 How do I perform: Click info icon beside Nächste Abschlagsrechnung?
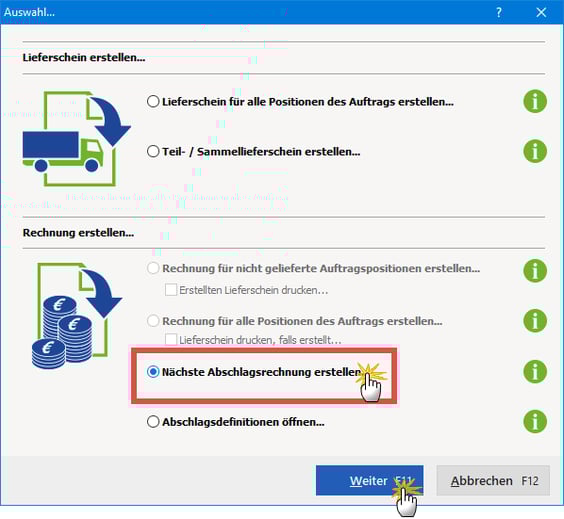535,371
